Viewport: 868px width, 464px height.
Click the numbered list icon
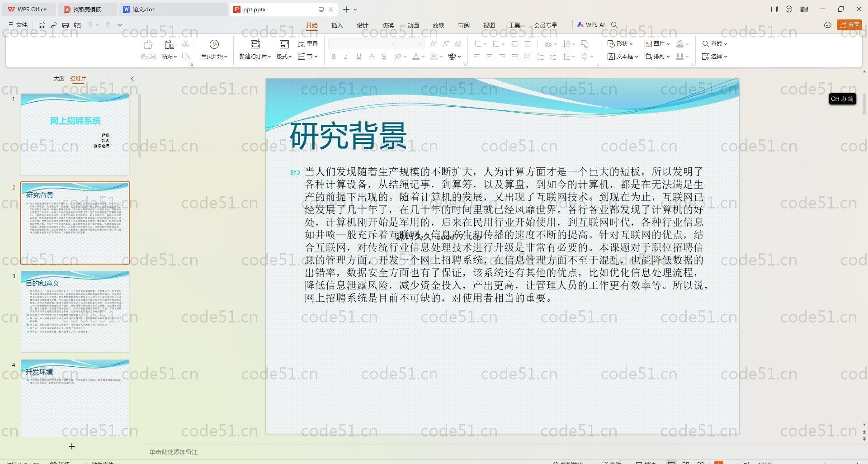pyautogui.click(x=495, y=44)
